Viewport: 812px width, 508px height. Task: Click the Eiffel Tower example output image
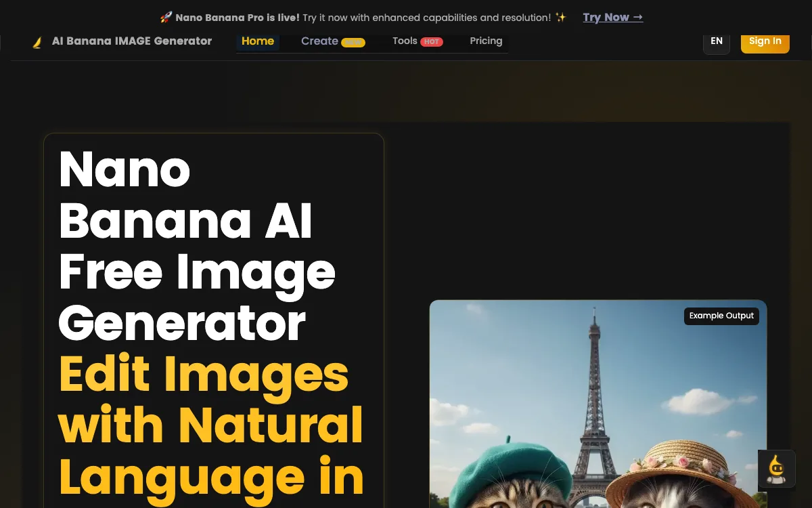[598, 404]
